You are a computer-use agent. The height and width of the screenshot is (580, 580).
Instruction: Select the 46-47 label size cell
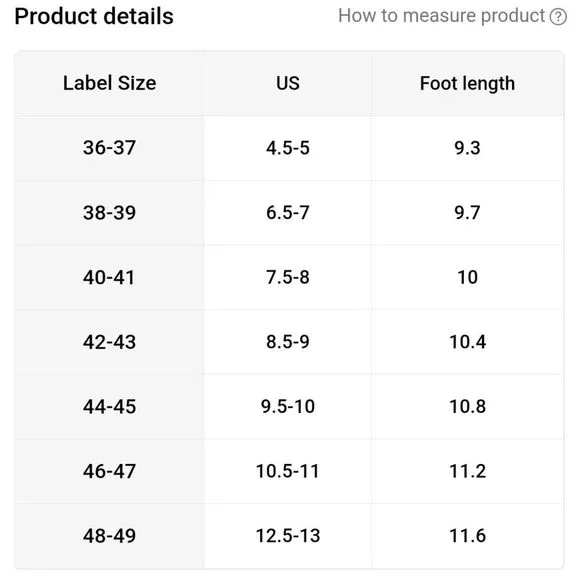click(x=109, y=471)
